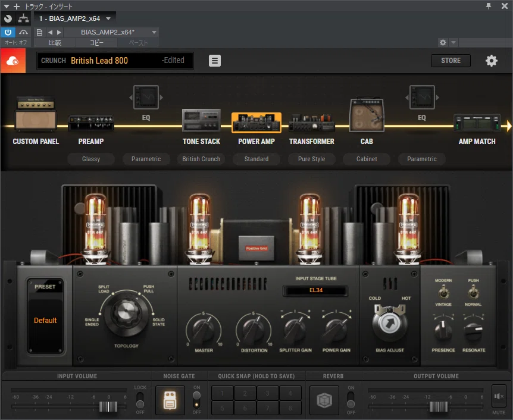513x420 pixels.
Task: Switch first EQ to next type arrow
Action: (x=161, y=98)
